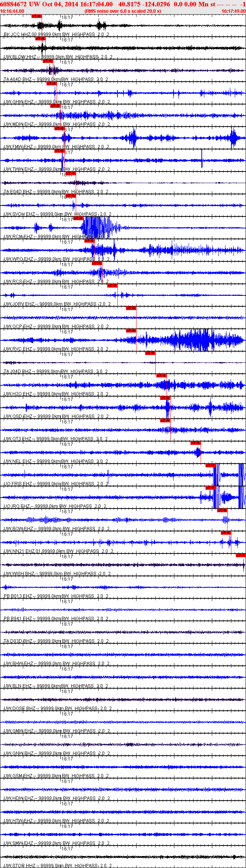Click the 'UW.FMW EHZ' station label
This screenshot has width=246, height=868.
(18, 147)
